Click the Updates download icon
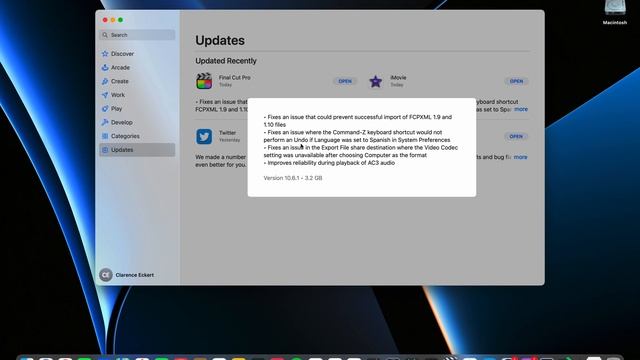 (x=105, y=150)
